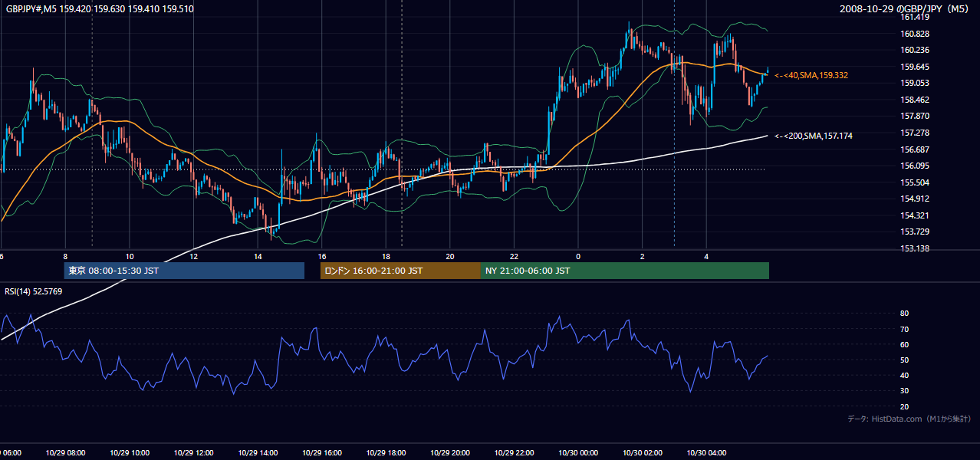Click price axis value 160.236
Image resolution: width=980 pixels, height=460 pixels.
pos(916,50)
